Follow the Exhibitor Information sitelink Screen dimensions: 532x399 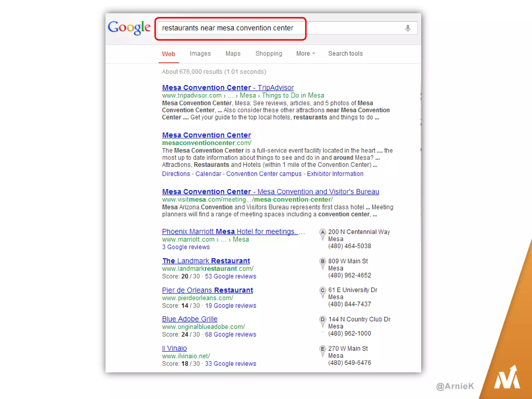[335, 174]
